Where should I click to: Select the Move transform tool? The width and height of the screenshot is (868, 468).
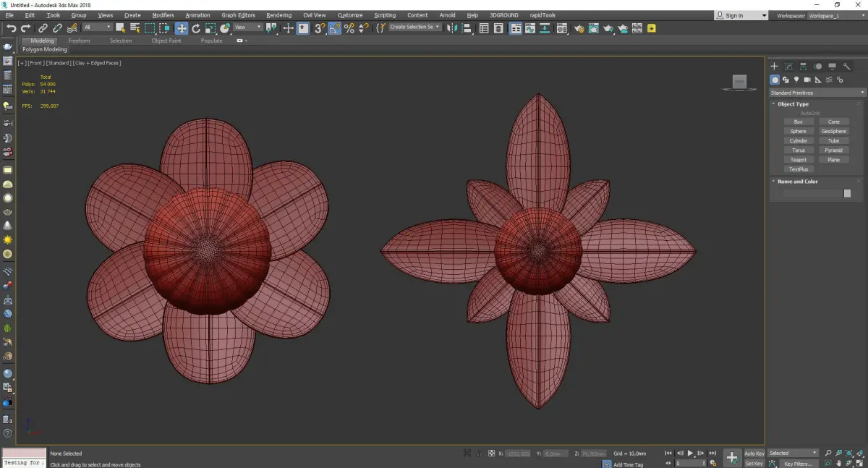181,28
